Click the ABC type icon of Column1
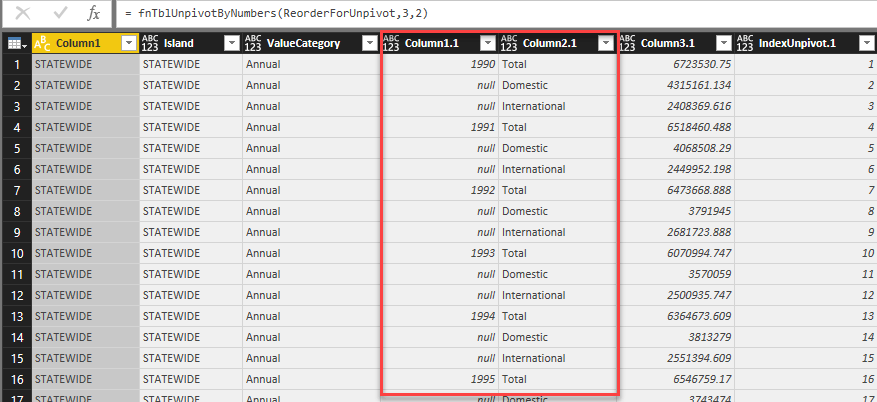877x402 pixels. (43, 43)
